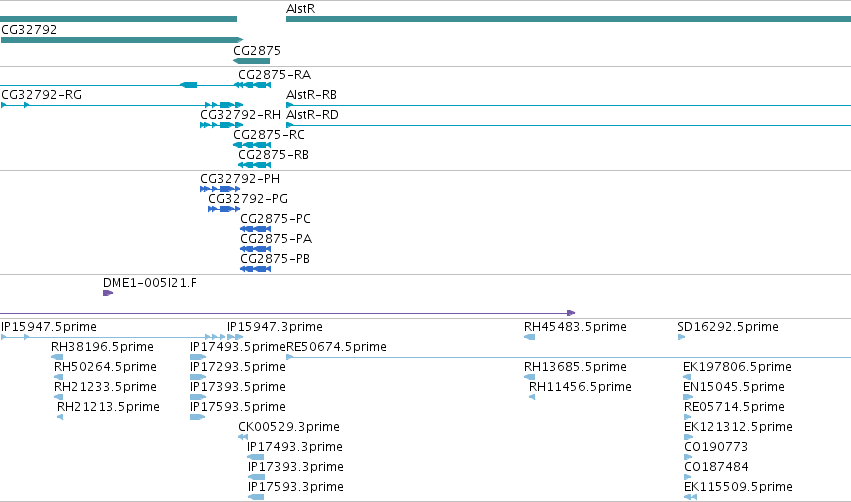Click the RH21213.5prime EST label
The width and height of the screenshot is (851, 502).
(108, 407)
